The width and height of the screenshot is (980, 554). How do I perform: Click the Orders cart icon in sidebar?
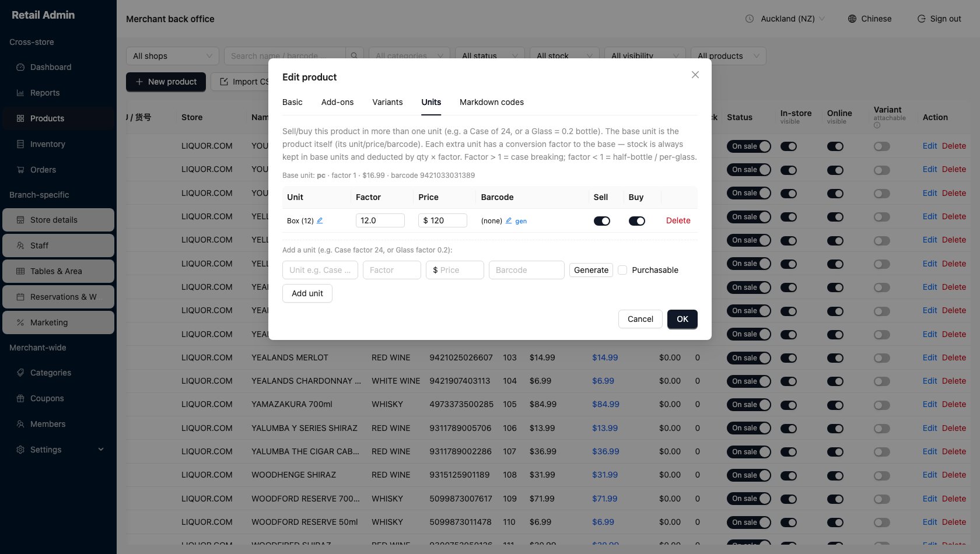(x=20, y=170)
